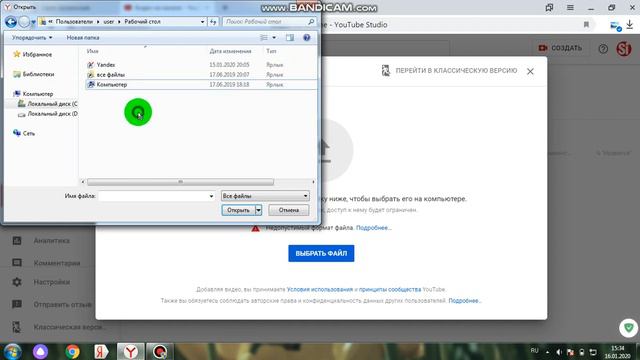Click Рабочий стол in the address path
Viewport: 640px width, 360px height.
(142, 22)
